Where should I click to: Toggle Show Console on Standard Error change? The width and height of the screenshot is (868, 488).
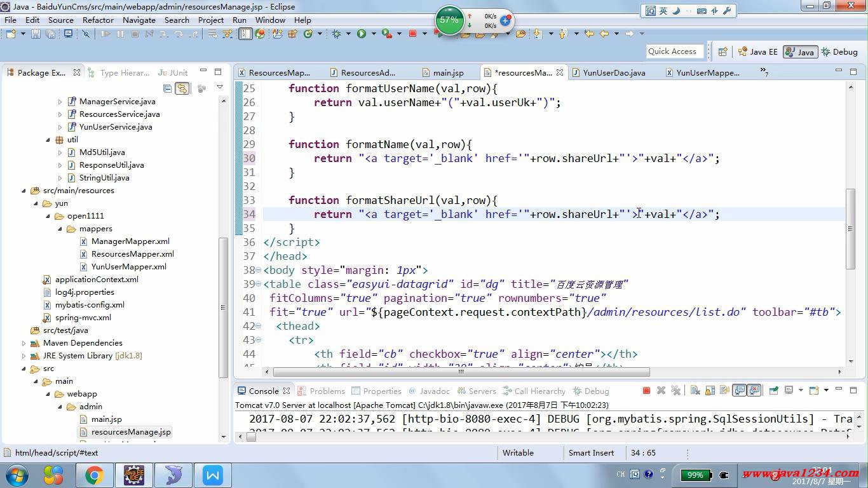pos(754,391)
